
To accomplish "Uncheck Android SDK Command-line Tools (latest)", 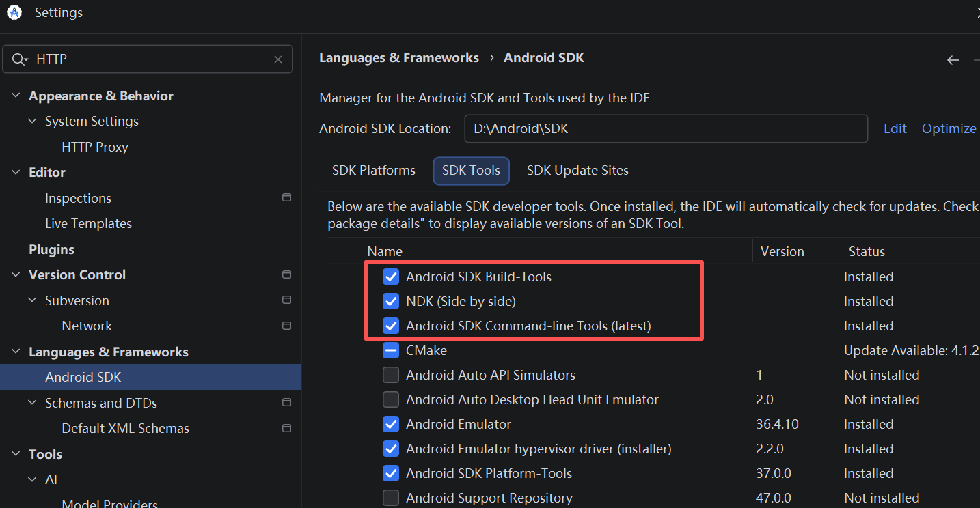I will click(x=391, y=326).
